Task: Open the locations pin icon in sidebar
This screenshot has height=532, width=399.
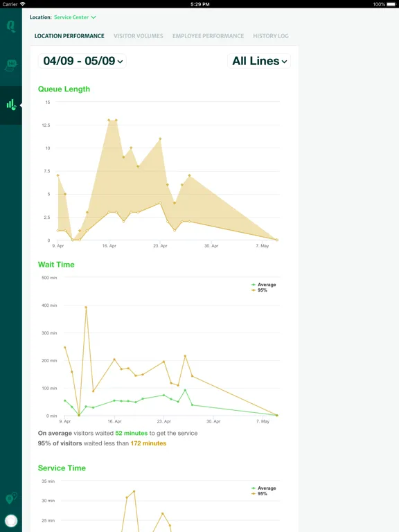Action: coord(11,499)
